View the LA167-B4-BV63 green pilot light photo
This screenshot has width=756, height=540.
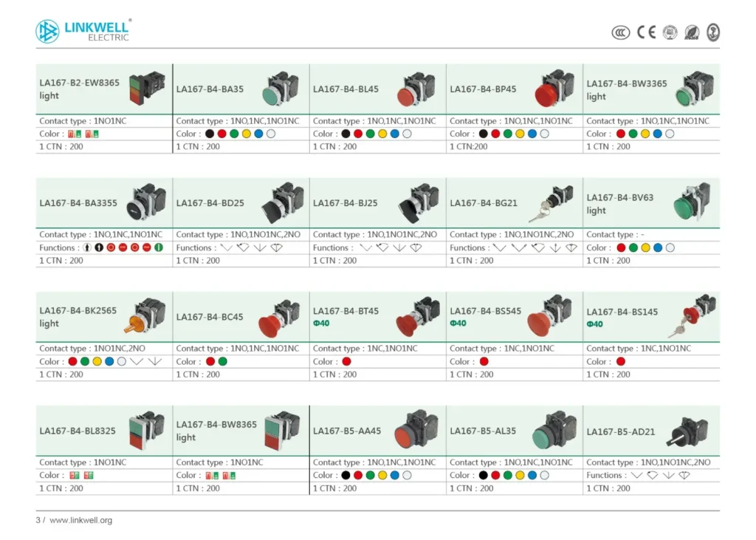pyautogui.click(x=692, y=202)
